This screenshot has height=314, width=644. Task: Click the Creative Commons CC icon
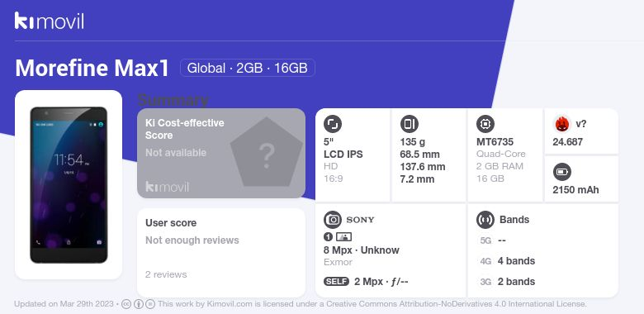pyautogui.click(x=126, y=304)
